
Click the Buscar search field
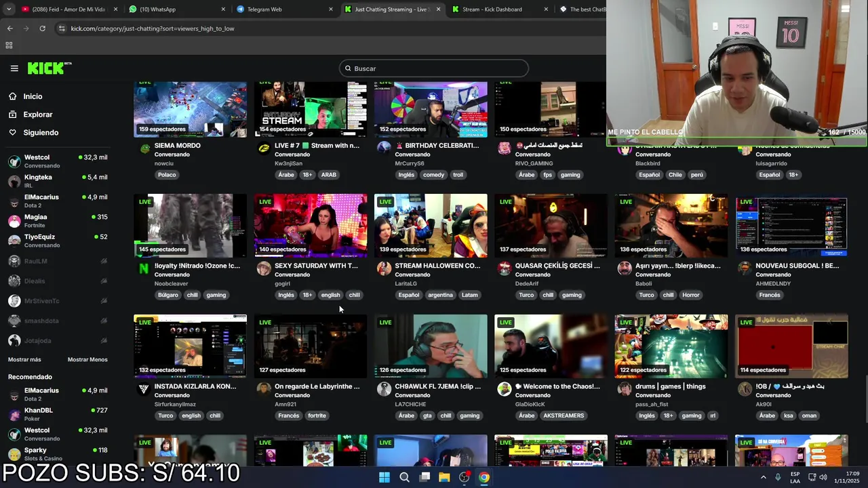434,68
